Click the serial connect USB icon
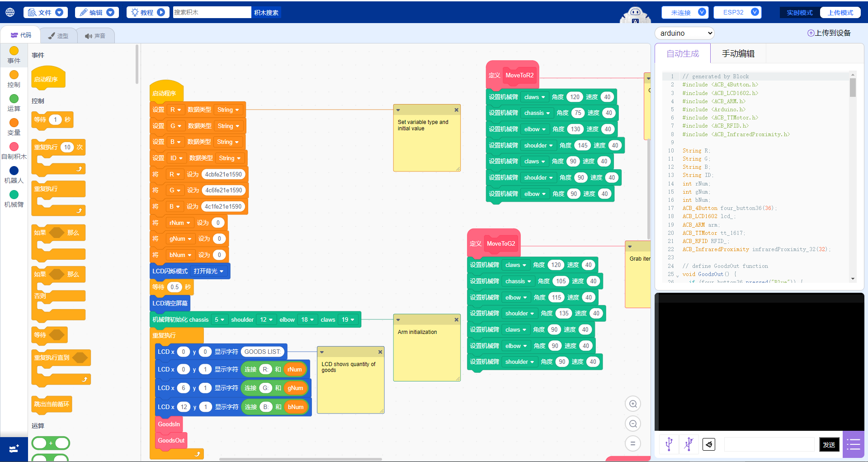This screenshot has height=462, width=868. [x=669, y=444]
